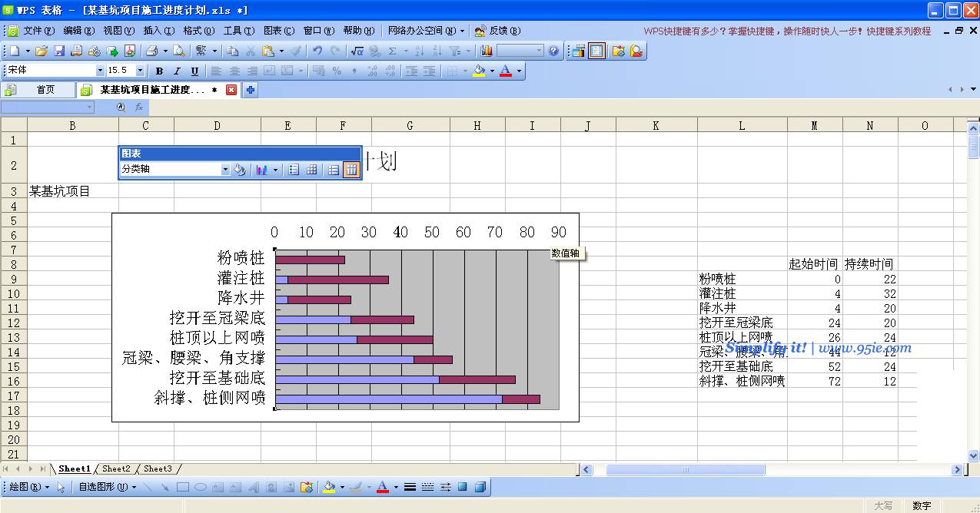Expand the chart object dropdown showing 分类轴
980x513 pixels.
pos(225,170)
